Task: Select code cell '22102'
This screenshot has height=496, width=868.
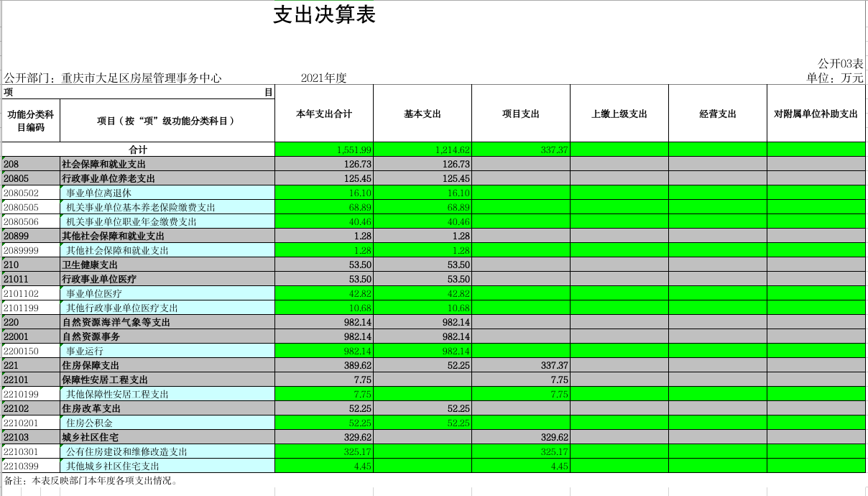Action: [31, 408]
